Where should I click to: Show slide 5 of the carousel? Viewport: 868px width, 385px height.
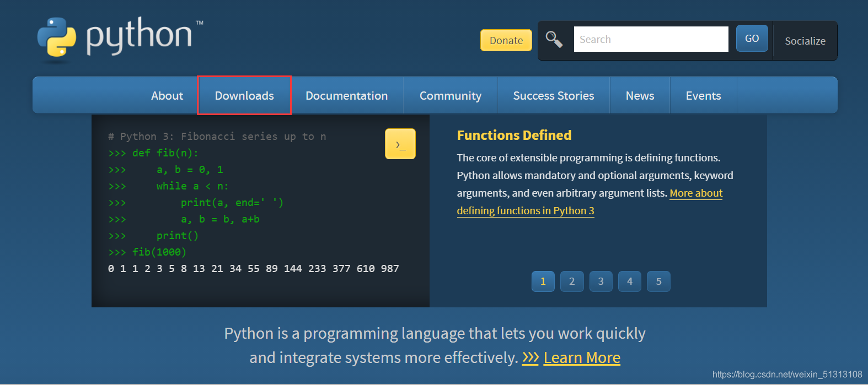tap(658, 281)
